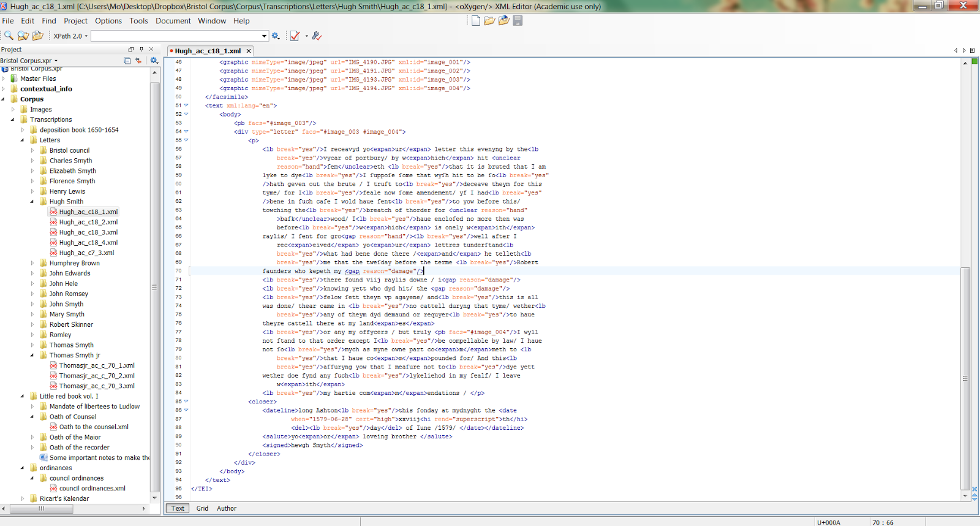Image resolution: width=980 pixels, height=526 pixels.
Task: Show next editor tab arrow
Action: (964, 50)
